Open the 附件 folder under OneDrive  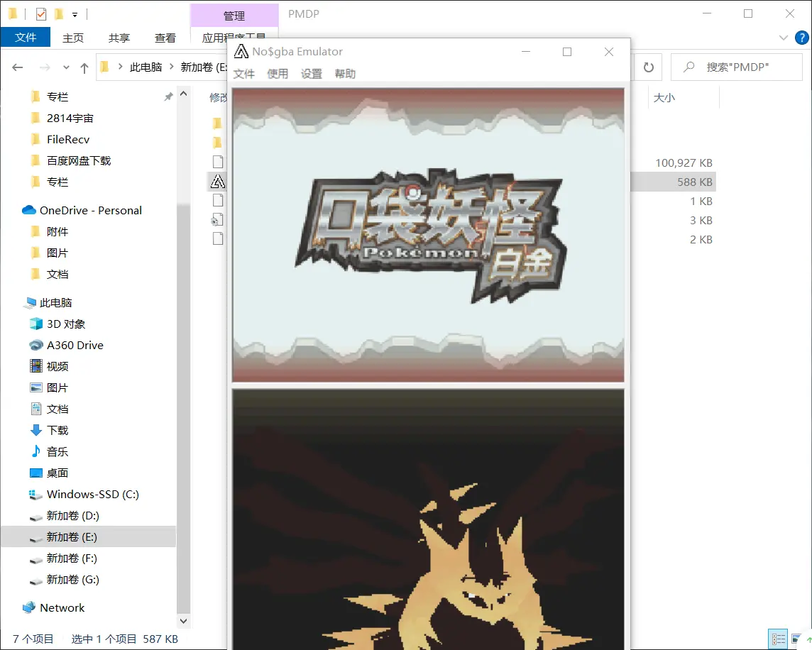[x=57, y=231]
